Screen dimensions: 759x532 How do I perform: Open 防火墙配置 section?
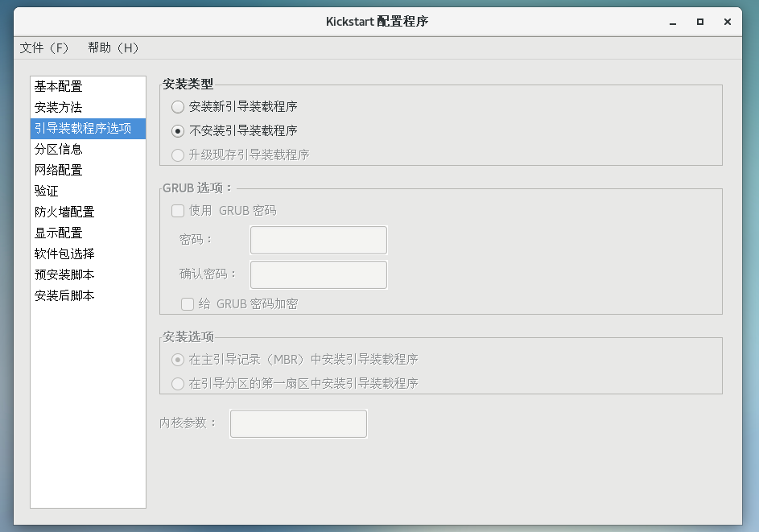coord(88,212)
